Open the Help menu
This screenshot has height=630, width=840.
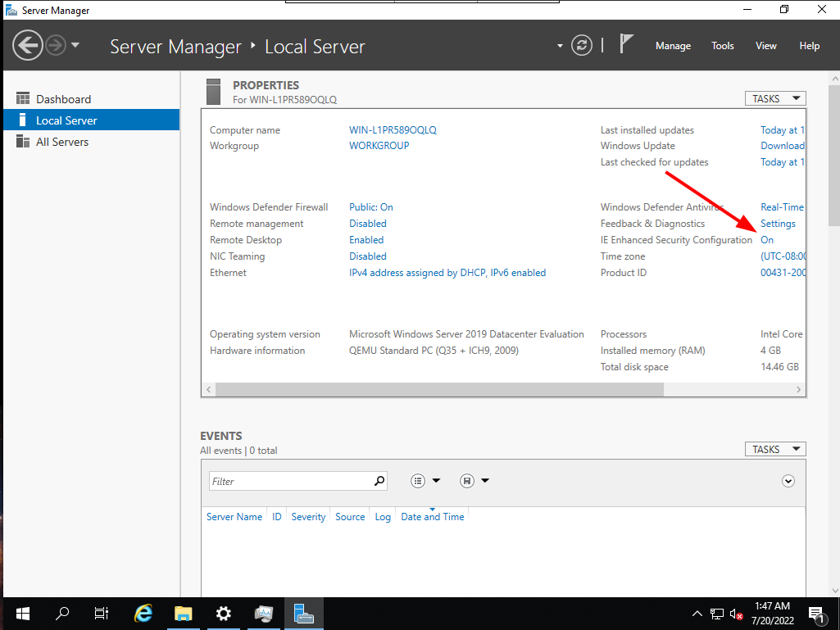(x=809, y=46)
